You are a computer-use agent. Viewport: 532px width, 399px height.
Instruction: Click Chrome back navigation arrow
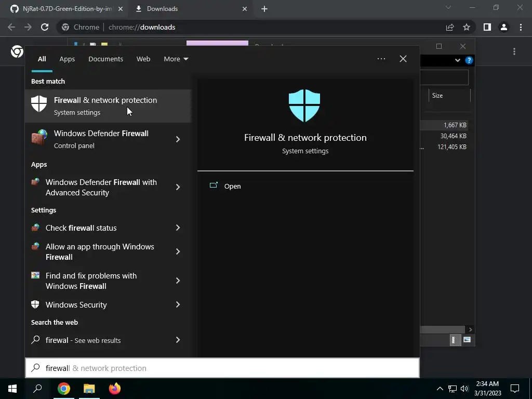11,27
